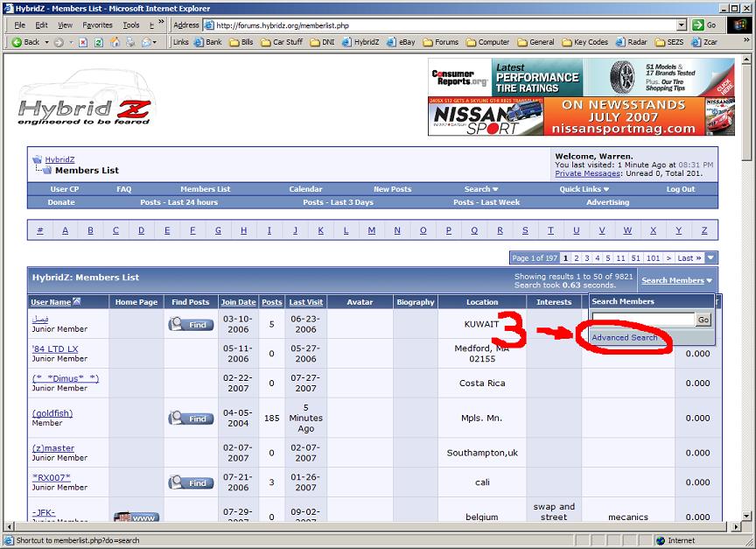Open the Favorites menu
This screenshot has width=756, height=549.
pos(97,25)
